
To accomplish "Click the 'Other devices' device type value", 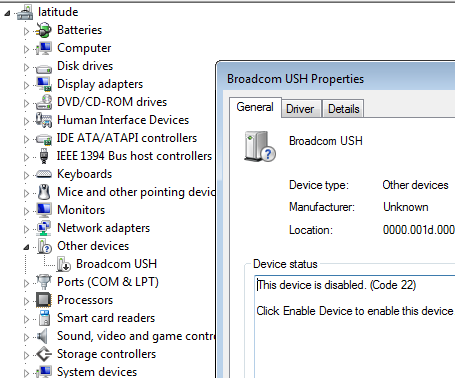I will tap(415, 185).
